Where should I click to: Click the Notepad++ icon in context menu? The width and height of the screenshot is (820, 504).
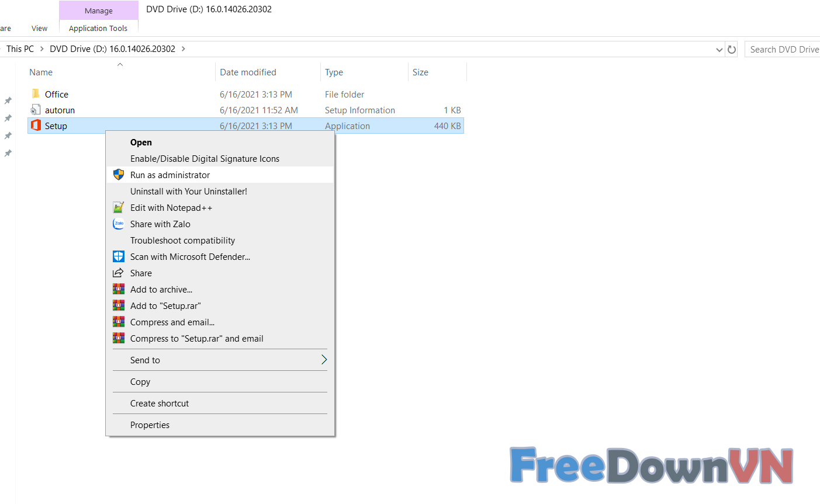click(x=119, y=207)
